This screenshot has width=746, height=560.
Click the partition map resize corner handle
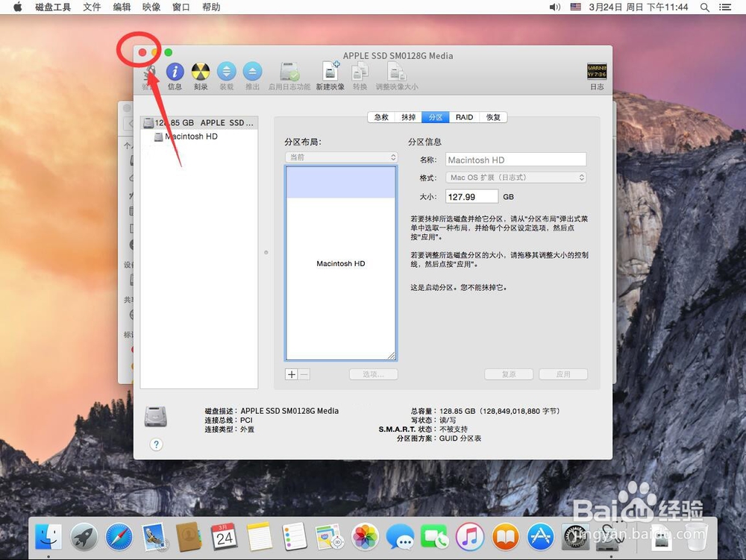click(391, 356)
